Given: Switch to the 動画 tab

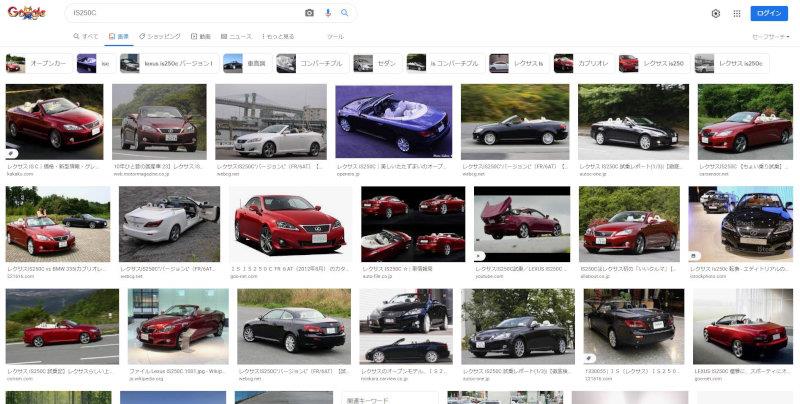Looking at the screenshot, I should (201, 36).
